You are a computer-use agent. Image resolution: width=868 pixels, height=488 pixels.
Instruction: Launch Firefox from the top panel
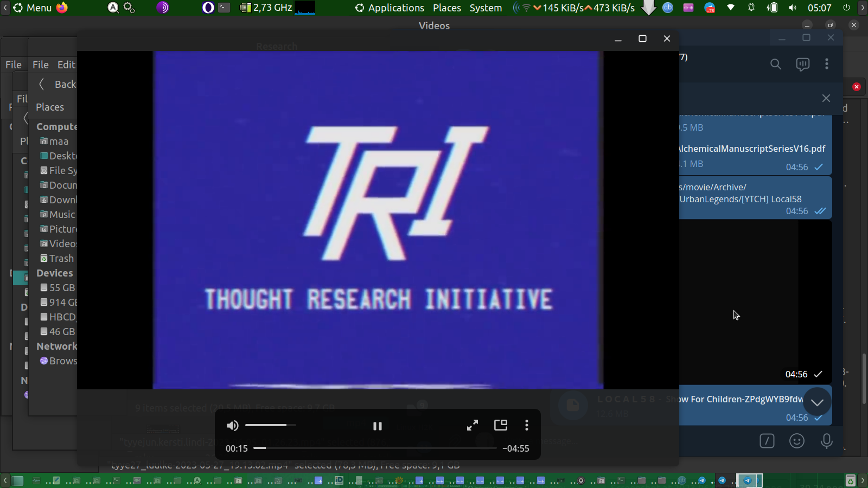(x=62, y=8)
